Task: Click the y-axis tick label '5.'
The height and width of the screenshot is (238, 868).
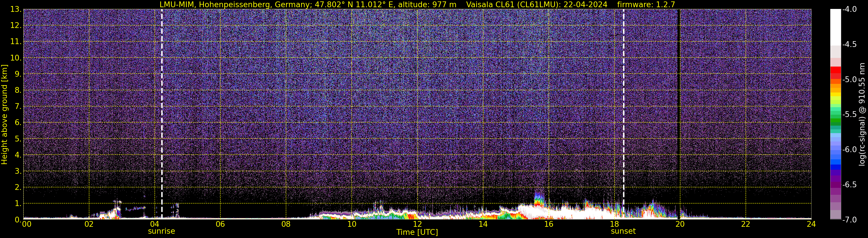Action: pyautogui.click(x=18, y=139)
